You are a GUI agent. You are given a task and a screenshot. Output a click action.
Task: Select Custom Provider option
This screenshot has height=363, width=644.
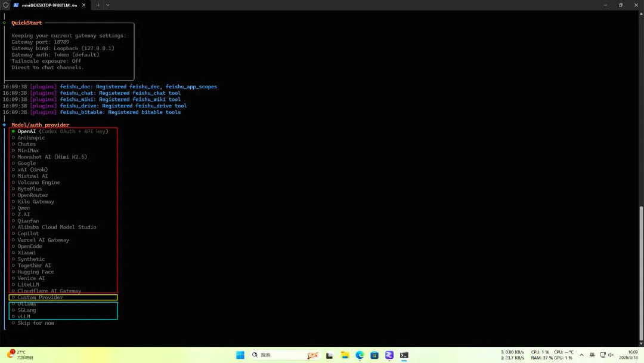coord(38,297)
